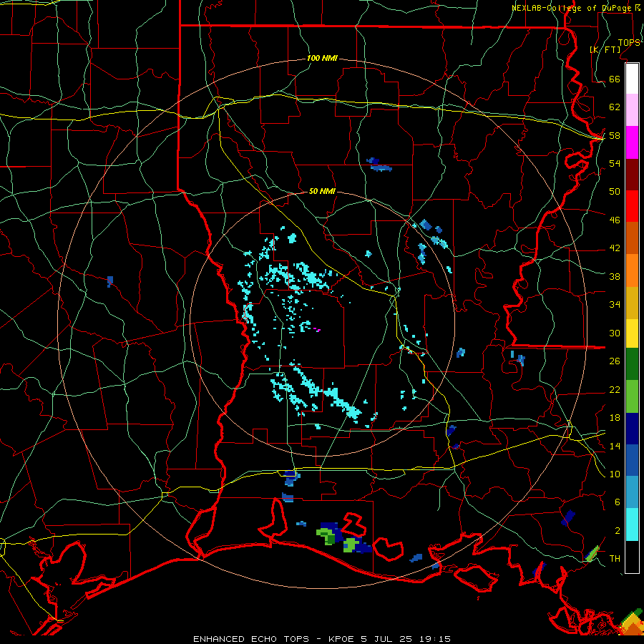The width and height of the screenshot is (644, 644).
Task: Click the legend value "34"
Action: click(615, 305)
